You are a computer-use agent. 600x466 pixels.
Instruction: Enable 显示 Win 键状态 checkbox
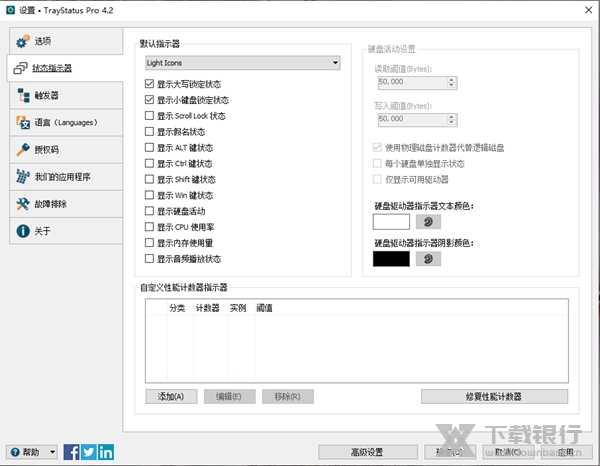click(x=149, y=195)
